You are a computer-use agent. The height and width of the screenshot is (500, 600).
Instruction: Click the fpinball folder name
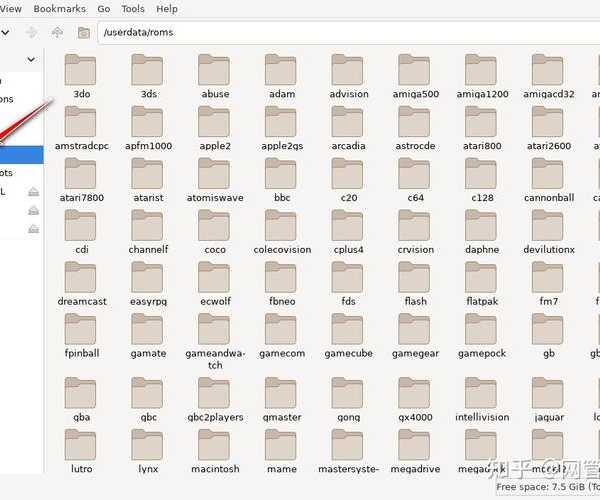click(x=82, y=353)
